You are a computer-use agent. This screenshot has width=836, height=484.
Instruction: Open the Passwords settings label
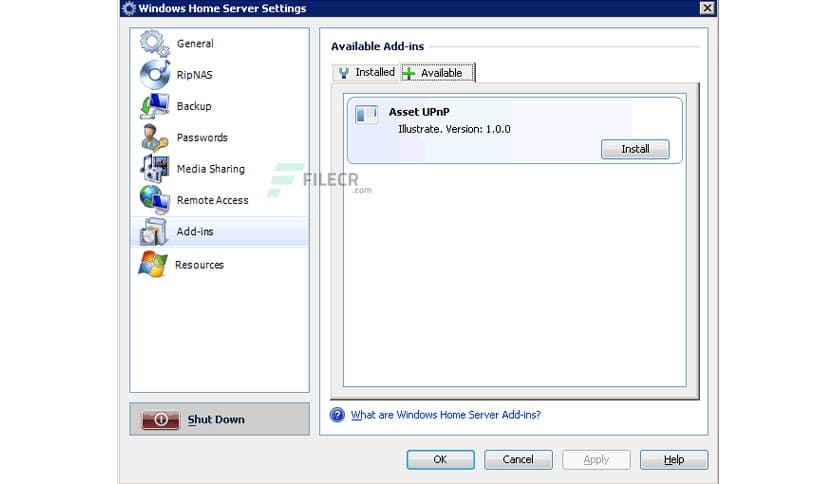tap(202, 138)
